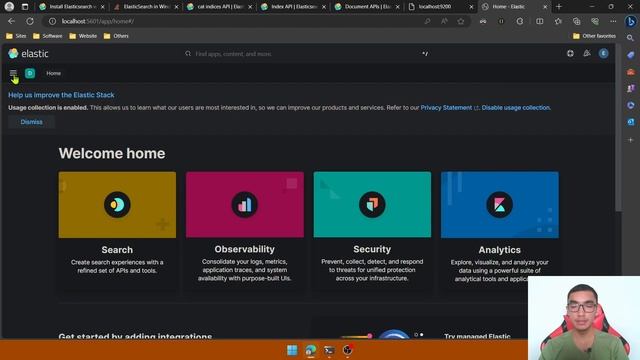
Task: Expand the Software bookmarks folder
Action: 47,36
